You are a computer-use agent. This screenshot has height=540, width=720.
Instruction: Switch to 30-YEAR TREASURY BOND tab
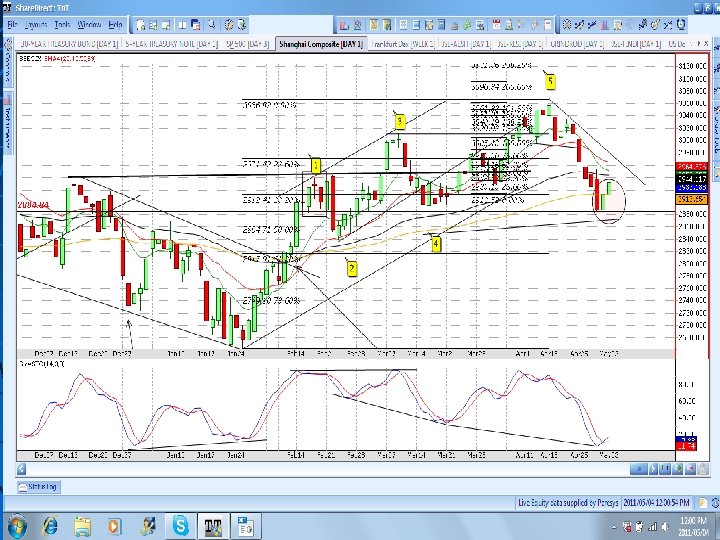pos(67,44)
